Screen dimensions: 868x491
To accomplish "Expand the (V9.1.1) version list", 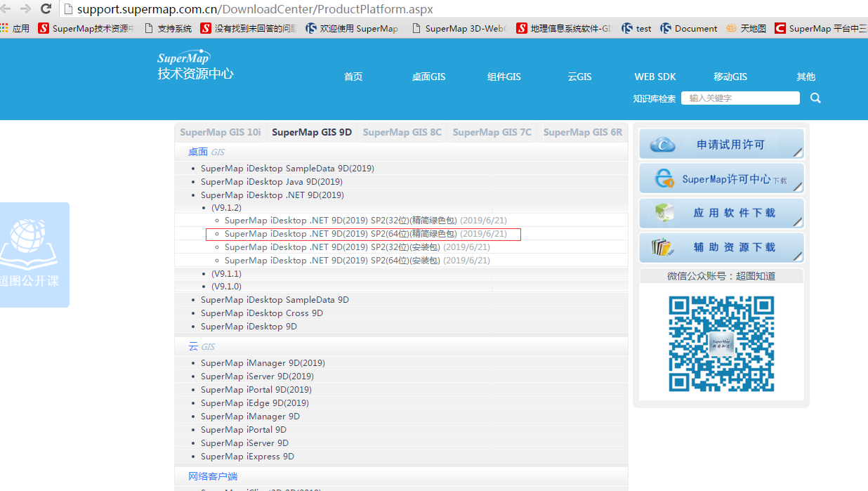I will 226,274.
